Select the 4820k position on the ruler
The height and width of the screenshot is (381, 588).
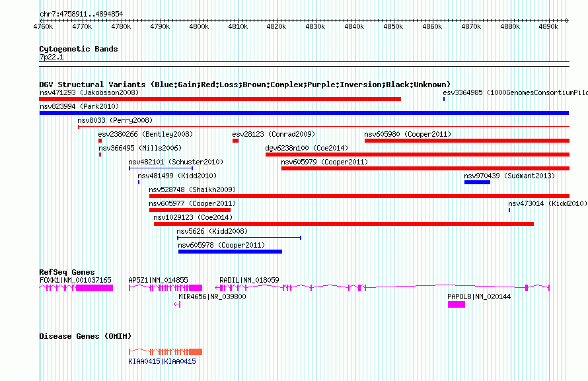[x=276, y=27]
